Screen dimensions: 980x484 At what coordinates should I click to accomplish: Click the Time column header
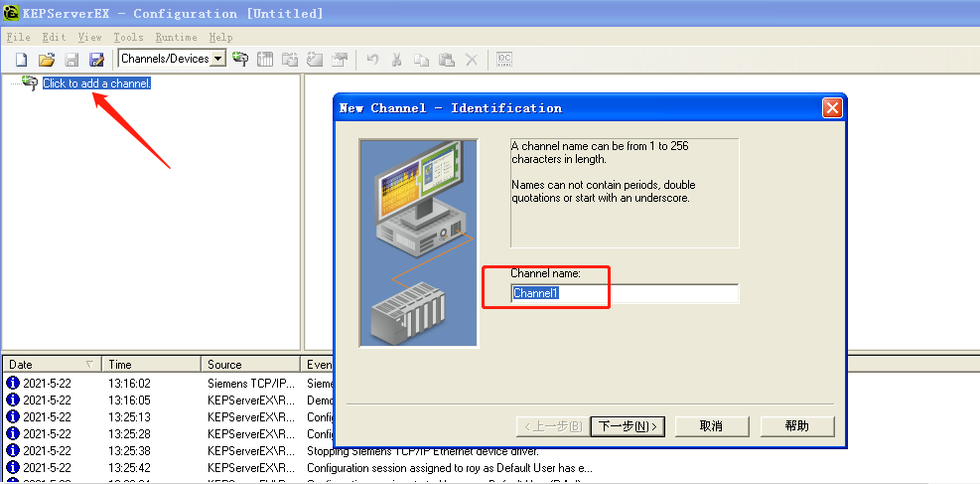[149, 365]
